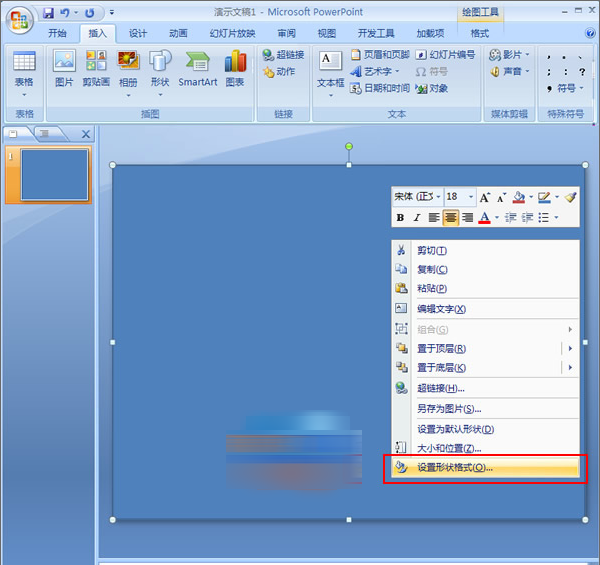
Task: Open PowerPoint help question mark
Action: click(x=590, y=33)
